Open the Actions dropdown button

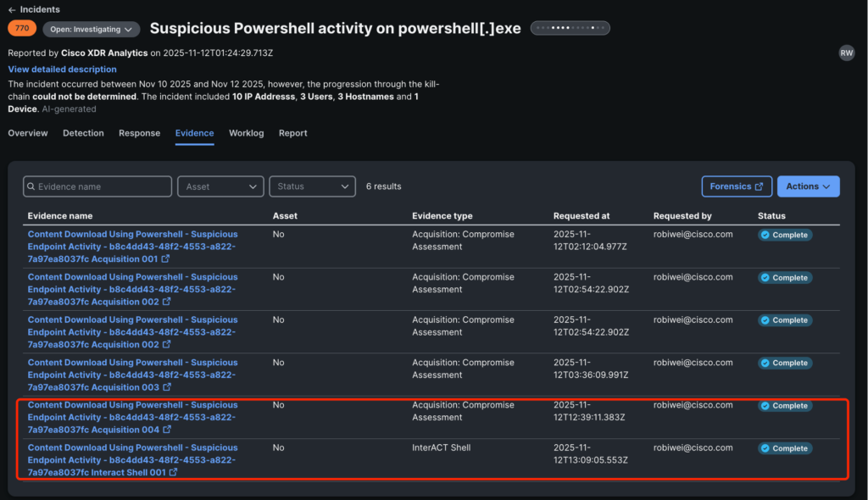pos(808,186)
